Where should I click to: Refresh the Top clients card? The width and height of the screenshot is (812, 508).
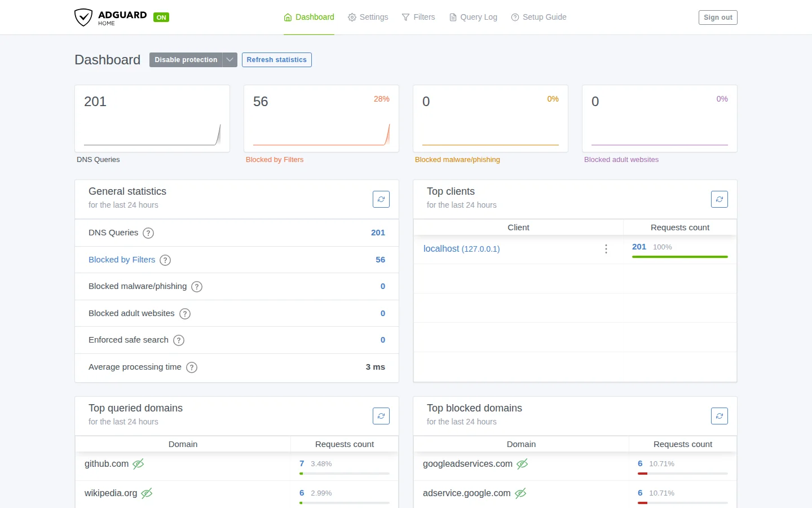point(720,199)
